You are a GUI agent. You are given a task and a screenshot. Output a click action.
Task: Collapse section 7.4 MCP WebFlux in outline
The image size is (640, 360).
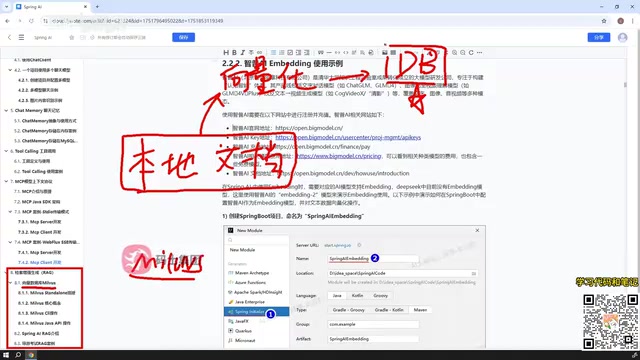click(x=10, y=242)
